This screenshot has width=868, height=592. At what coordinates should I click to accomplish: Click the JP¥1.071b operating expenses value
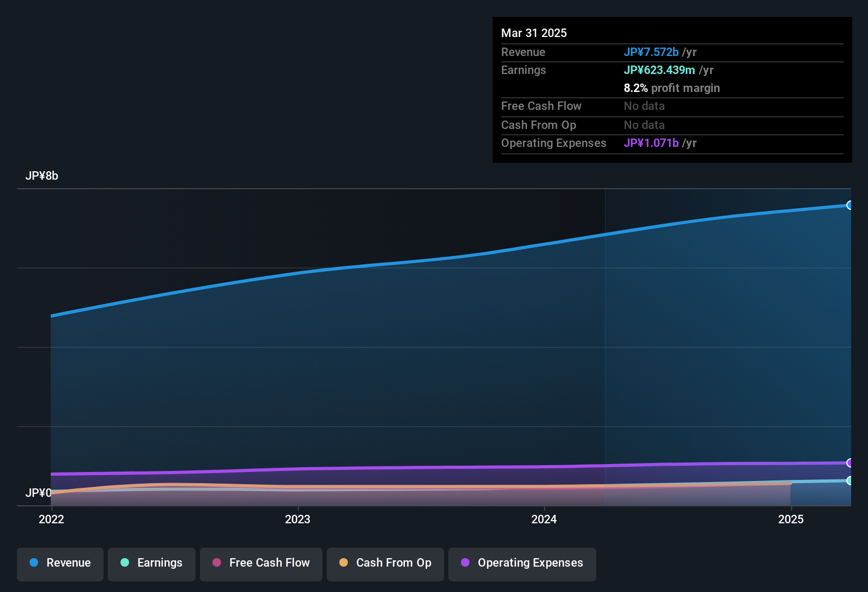[x=651, y=143]
